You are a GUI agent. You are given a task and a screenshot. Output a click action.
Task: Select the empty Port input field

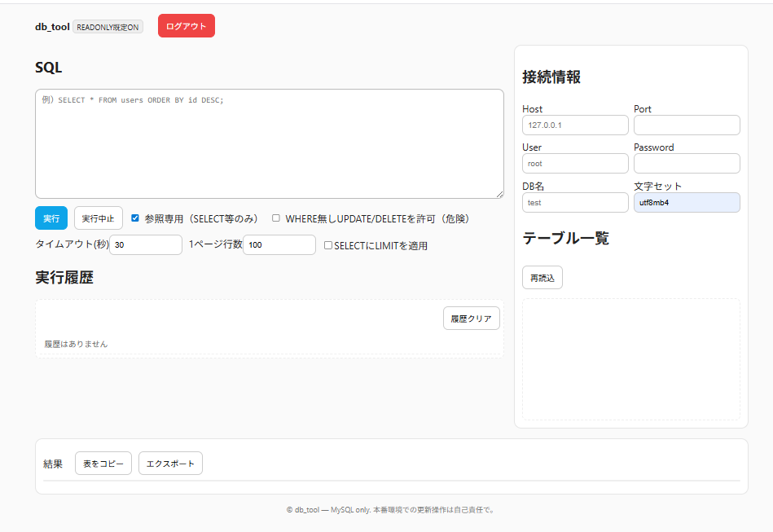(687, 125)
